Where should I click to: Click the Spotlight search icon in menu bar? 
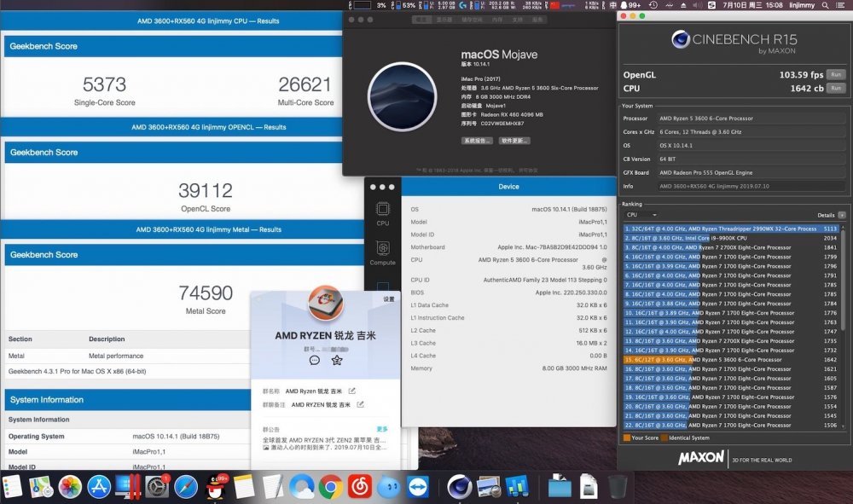825,5
